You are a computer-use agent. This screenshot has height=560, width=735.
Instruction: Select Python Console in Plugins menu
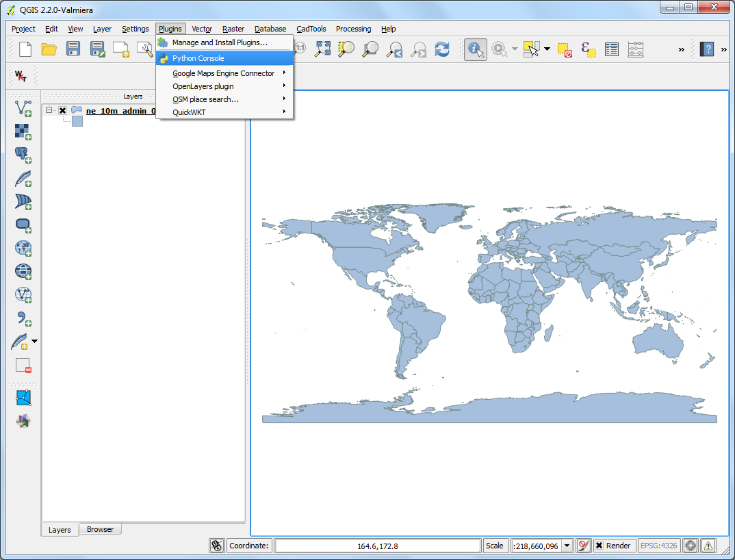224,58
